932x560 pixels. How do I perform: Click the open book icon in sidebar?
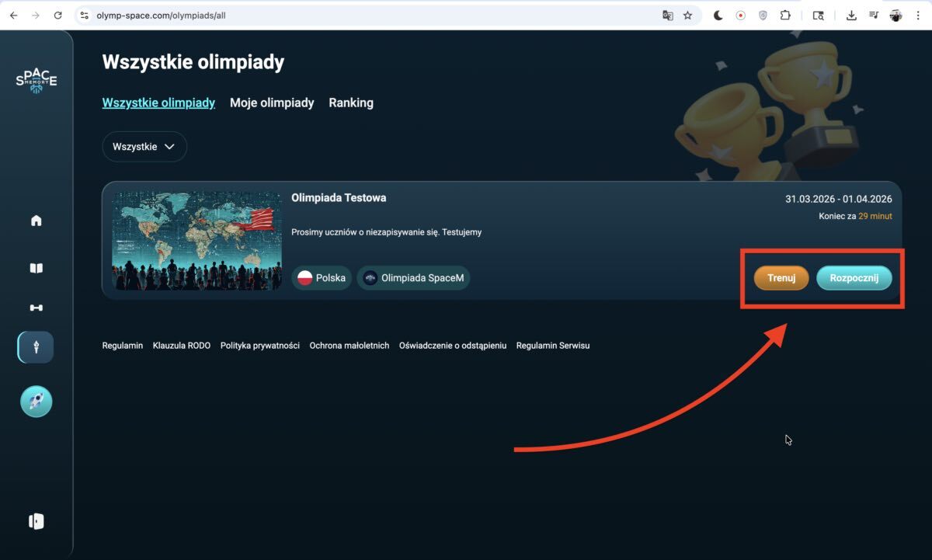[x=36, y=268]
